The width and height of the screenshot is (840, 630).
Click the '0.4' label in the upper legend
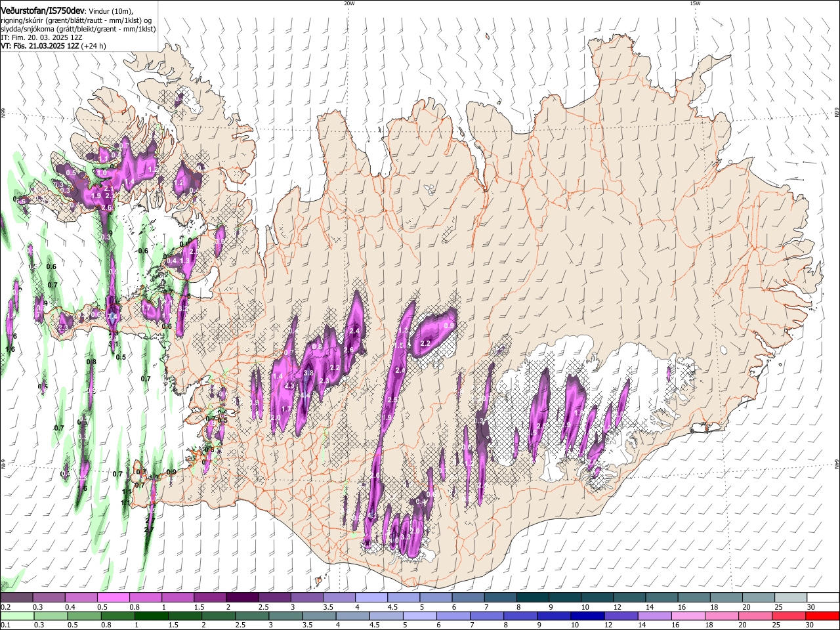click(70, 607)
